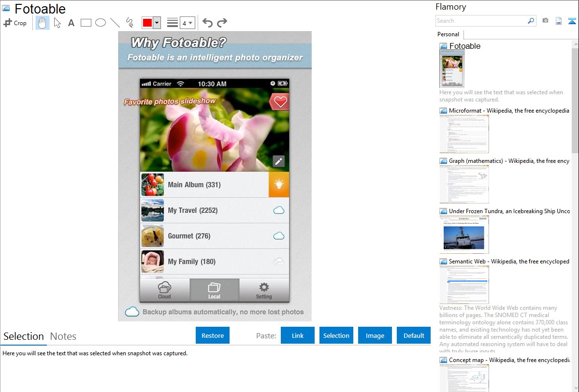Select the arrow pointer tool
Screen dimensions: 579x392
pos(57,23)
